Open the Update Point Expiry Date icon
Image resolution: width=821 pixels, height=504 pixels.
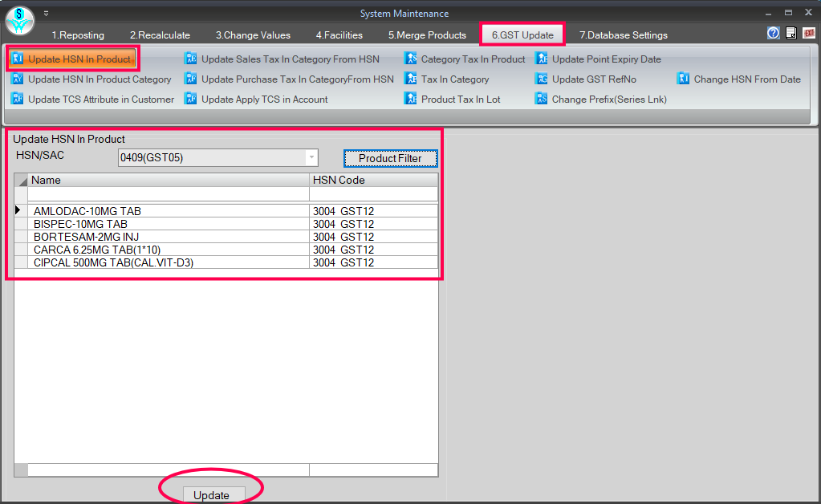[x=542, y=59]
